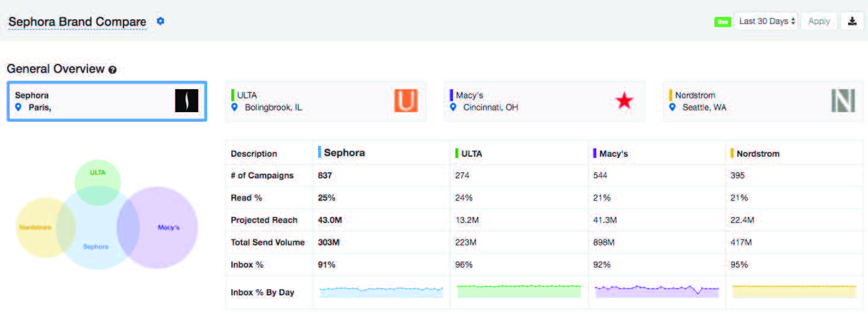Click Macy's projected reach 41.3M
This screenshot has height=314, width=868.
tap(605, 220)
